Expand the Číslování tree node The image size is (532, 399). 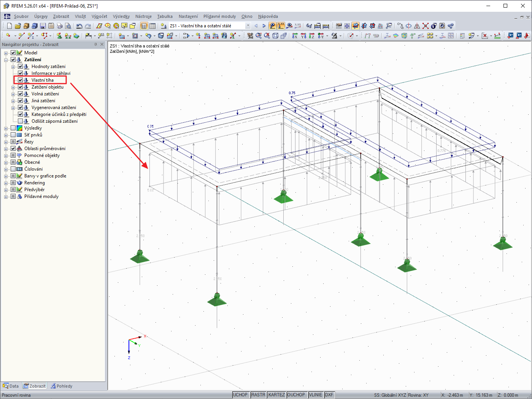6,169
